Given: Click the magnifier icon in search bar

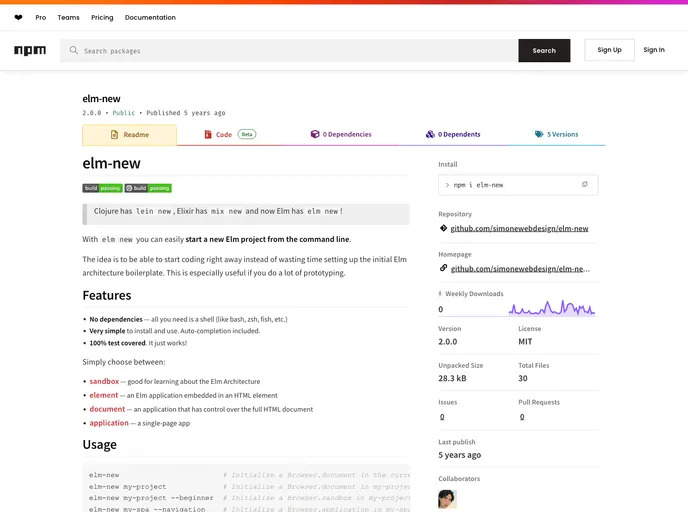Looking at the screenshot, I should [74, 50].
